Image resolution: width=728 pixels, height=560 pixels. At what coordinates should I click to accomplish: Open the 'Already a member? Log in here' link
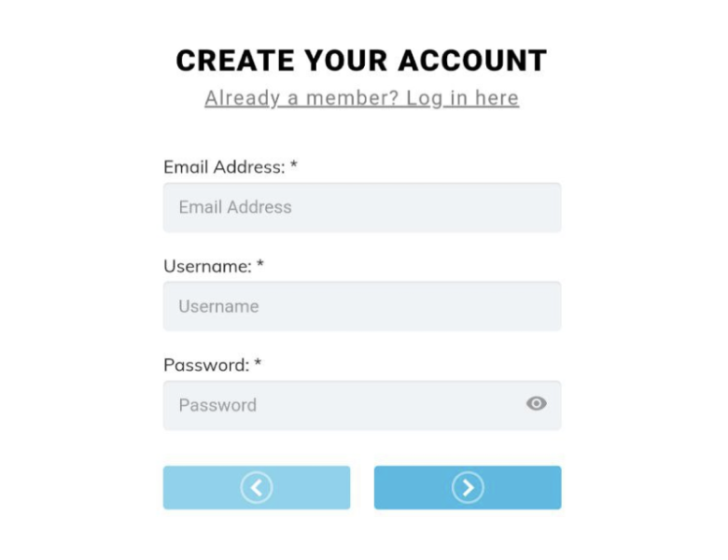pyautogui.click(x=361, y=98)
